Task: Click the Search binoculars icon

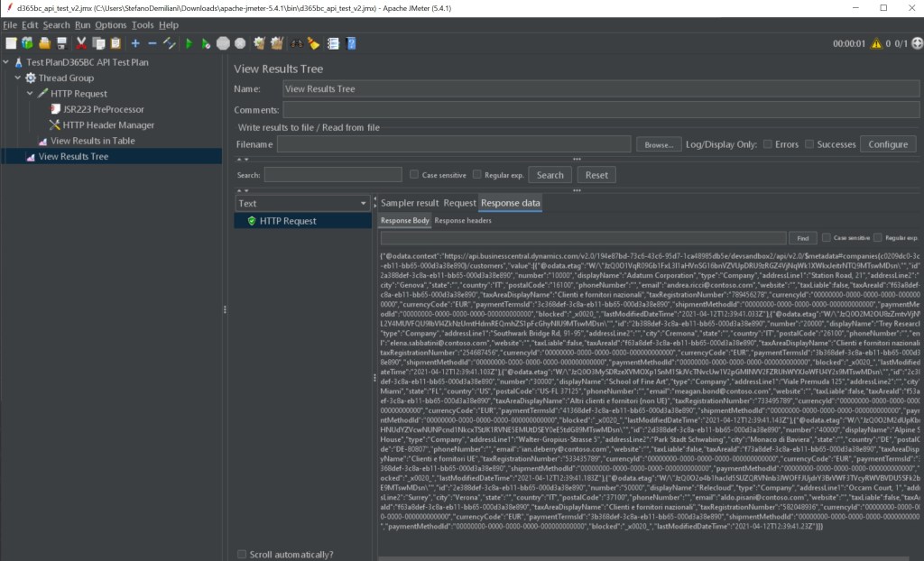Action: tap(295, 42)
